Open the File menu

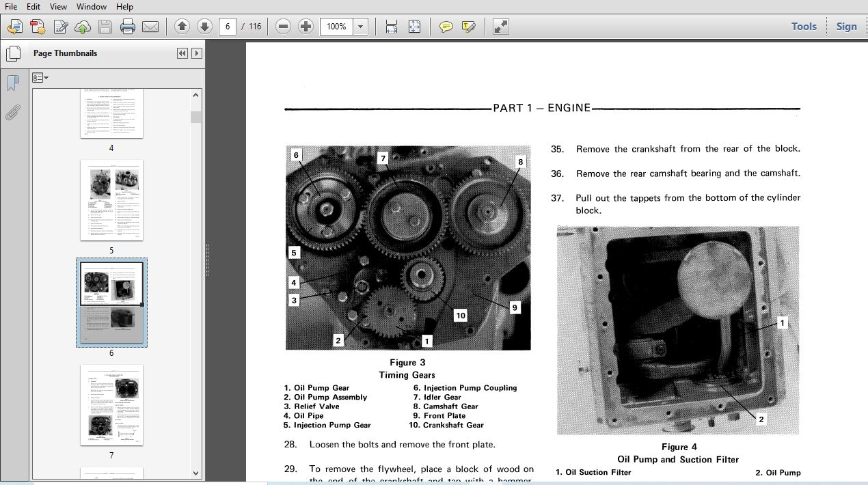pyautogui.click(x=11, y=6)
